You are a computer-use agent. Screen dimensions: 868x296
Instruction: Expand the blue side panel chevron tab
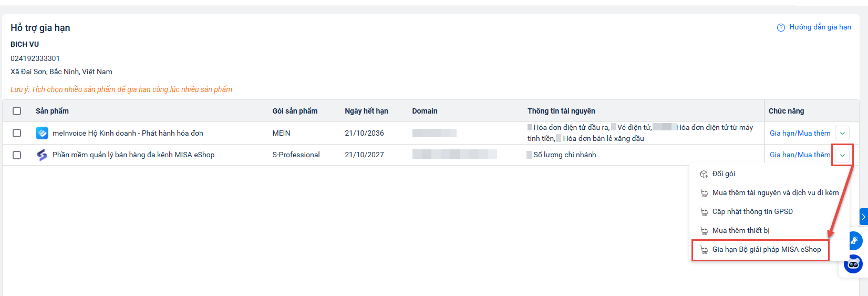[x=863, y=217]
